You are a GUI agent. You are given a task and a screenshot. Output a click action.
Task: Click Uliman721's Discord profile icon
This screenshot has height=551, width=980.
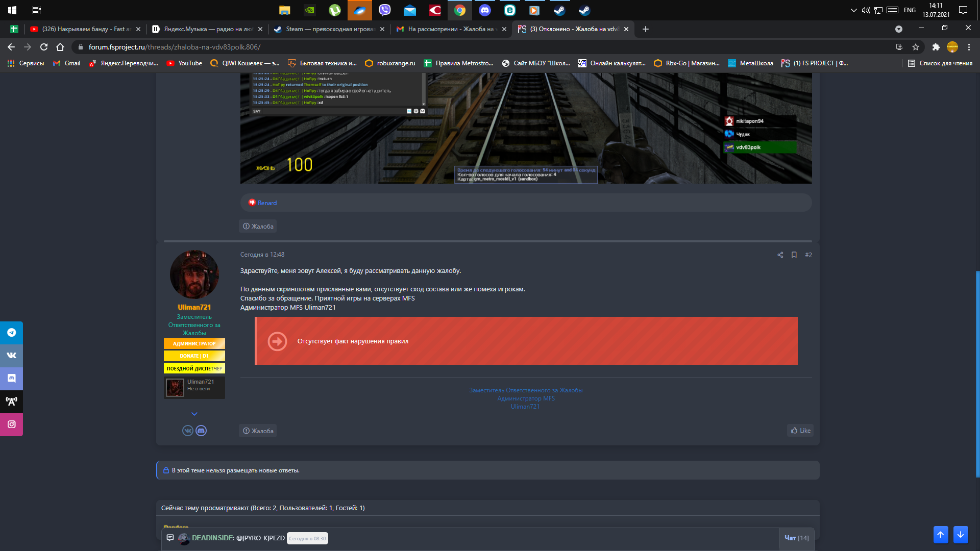click(x=201, y=431)
